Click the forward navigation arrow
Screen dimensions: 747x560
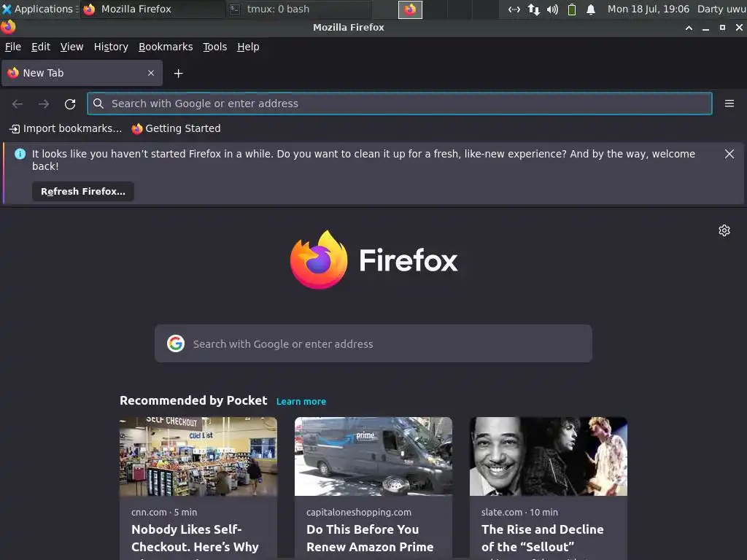(x=44, y=104)
